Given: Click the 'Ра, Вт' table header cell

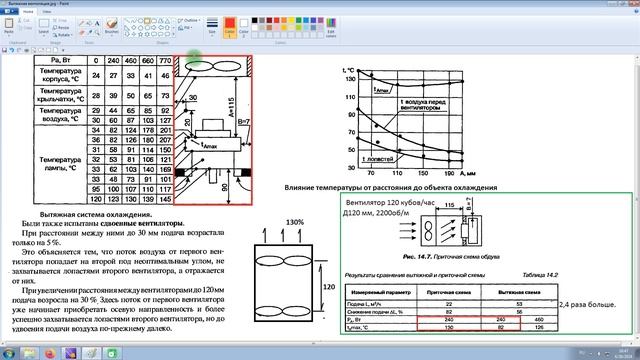Looking at the screenshot, I should coord(60,60).
